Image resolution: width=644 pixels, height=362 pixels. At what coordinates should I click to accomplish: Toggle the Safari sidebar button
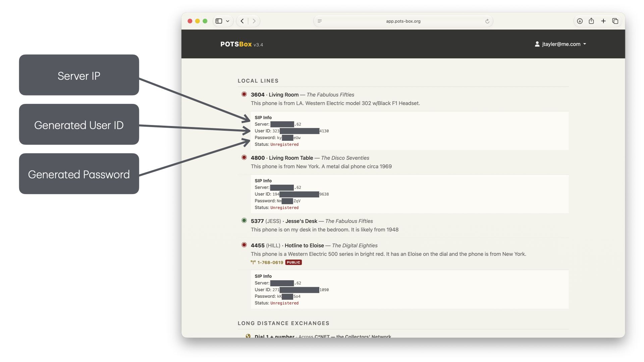219,21
